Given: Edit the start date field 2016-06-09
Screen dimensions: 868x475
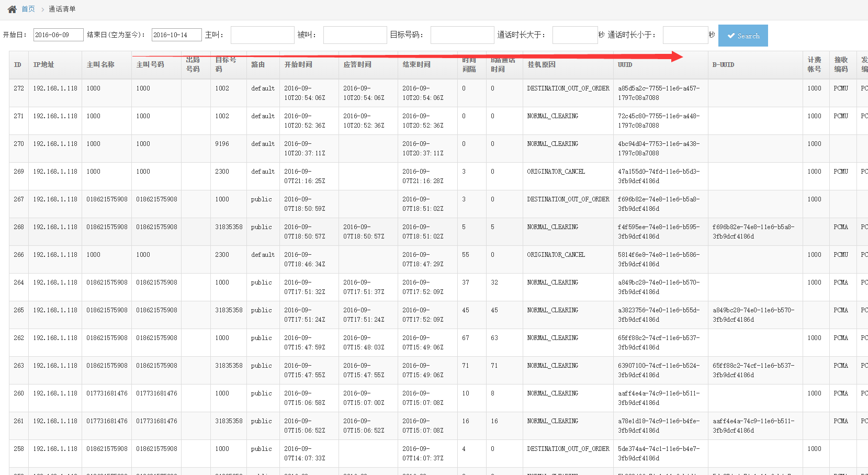Looking at the screenshot, I should [x=58, y=35].
